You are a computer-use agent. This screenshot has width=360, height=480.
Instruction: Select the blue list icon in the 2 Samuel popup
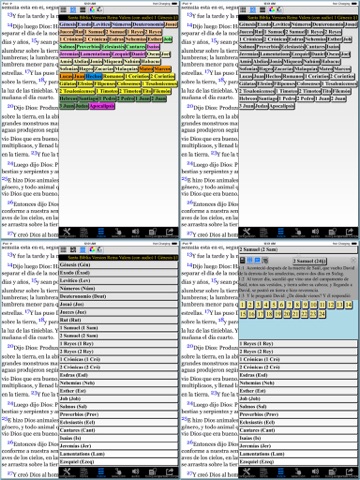pos(257,260)
